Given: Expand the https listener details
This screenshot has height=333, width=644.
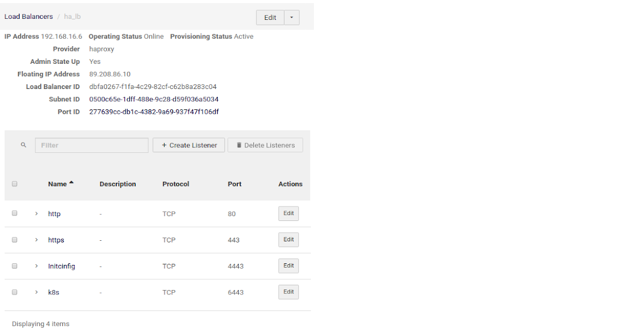Looking at the screenshot, I should coord(36,240).
